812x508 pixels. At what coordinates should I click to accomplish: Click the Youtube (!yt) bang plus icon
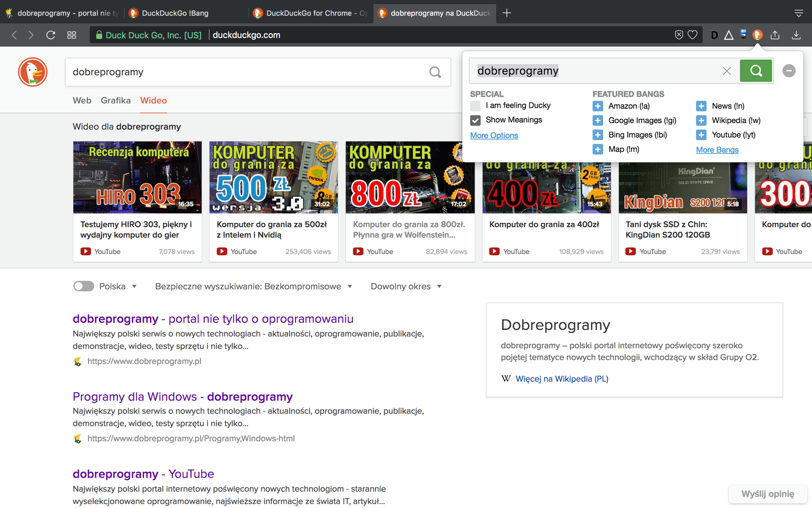tap(701, 135)
